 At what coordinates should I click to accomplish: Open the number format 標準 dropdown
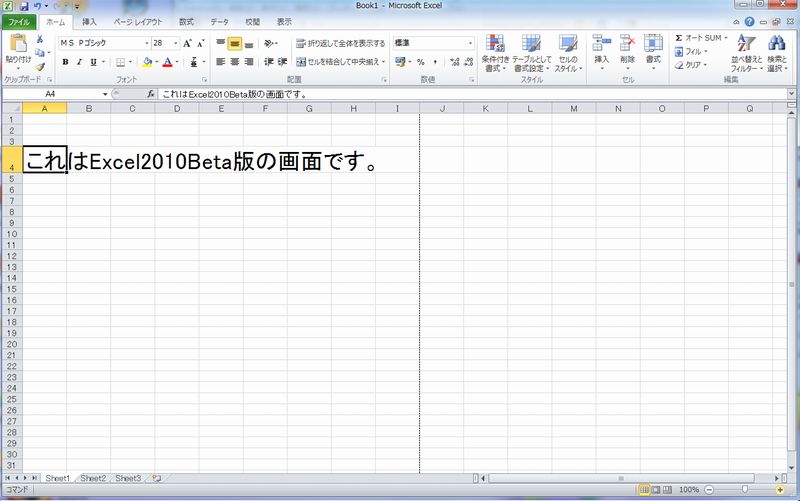pos(470,43)
